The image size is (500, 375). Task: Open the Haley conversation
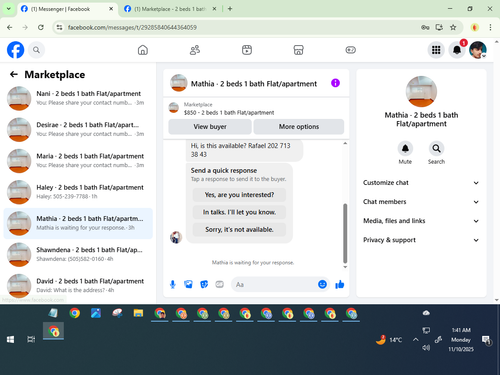[78, 192]
